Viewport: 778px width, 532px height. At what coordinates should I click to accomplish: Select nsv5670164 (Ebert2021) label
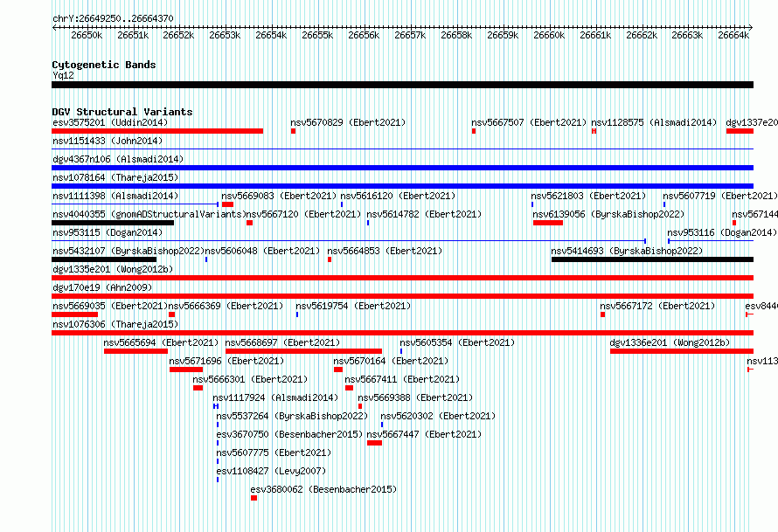(x=391, y=361)
